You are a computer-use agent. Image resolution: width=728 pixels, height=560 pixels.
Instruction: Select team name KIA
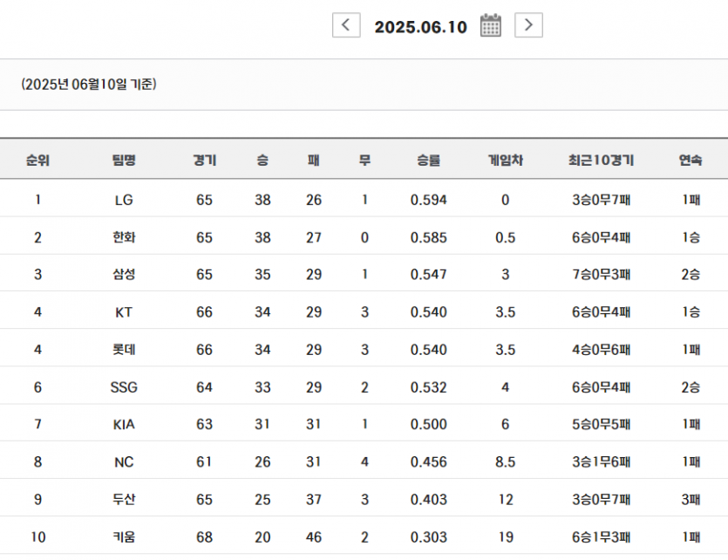(124, 425)
